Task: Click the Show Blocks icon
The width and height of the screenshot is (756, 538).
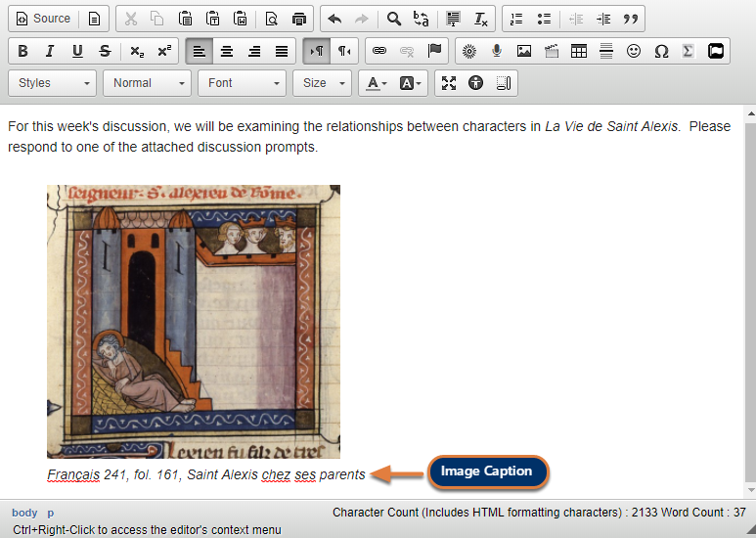Action: (x=504, y=83)
